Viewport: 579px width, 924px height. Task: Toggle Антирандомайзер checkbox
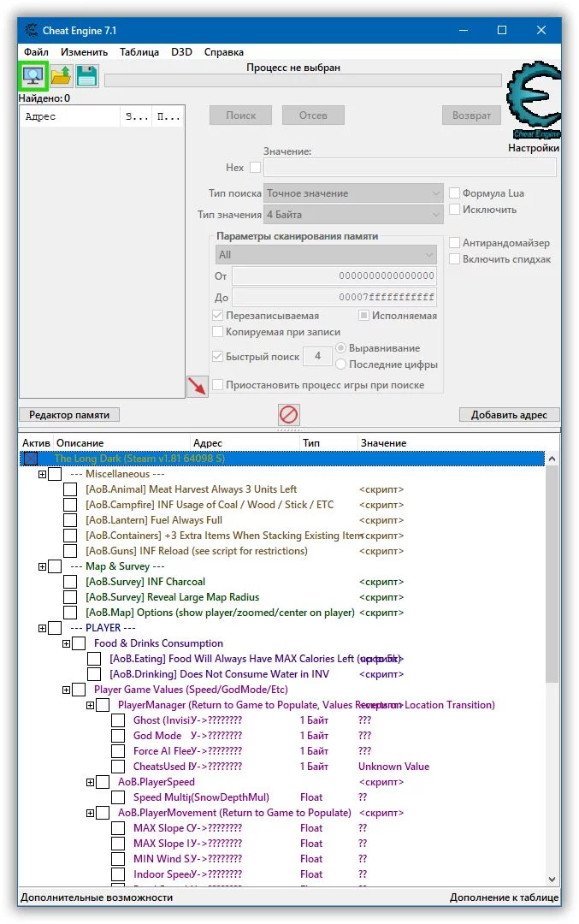pyautogui.click(x=455, y=243)
